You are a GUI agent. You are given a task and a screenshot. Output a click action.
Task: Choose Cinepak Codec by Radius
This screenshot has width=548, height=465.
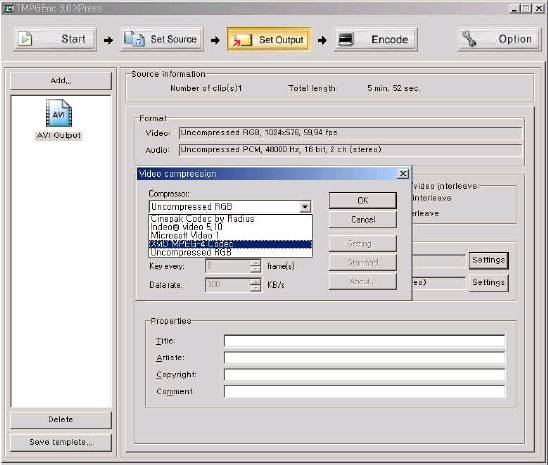point(230,219)
